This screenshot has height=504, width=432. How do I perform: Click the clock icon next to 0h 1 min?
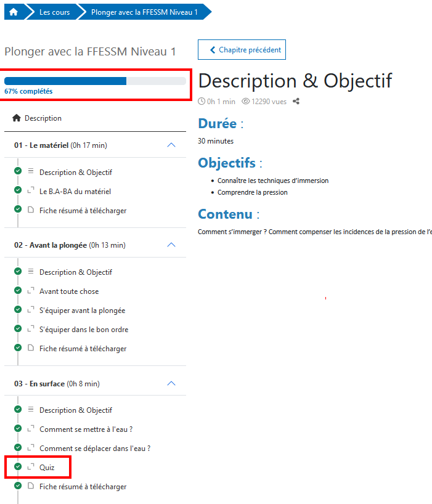(202, 101)
